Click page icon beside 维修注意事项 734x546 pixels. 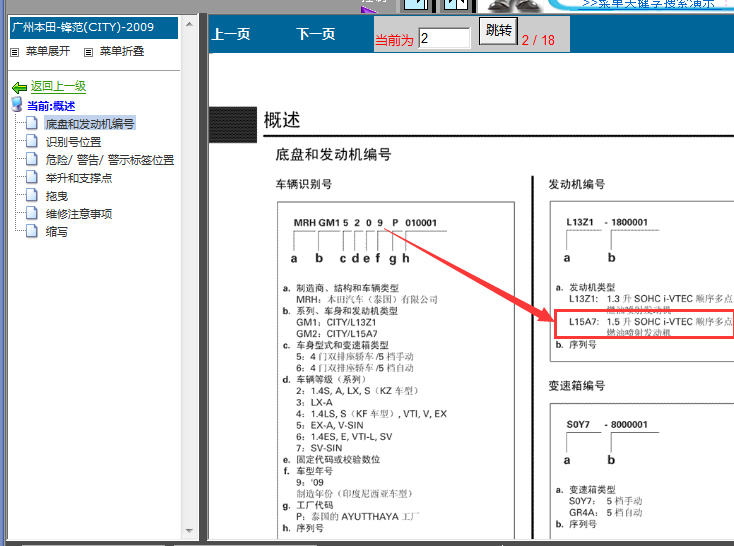(x=32, y=213)
